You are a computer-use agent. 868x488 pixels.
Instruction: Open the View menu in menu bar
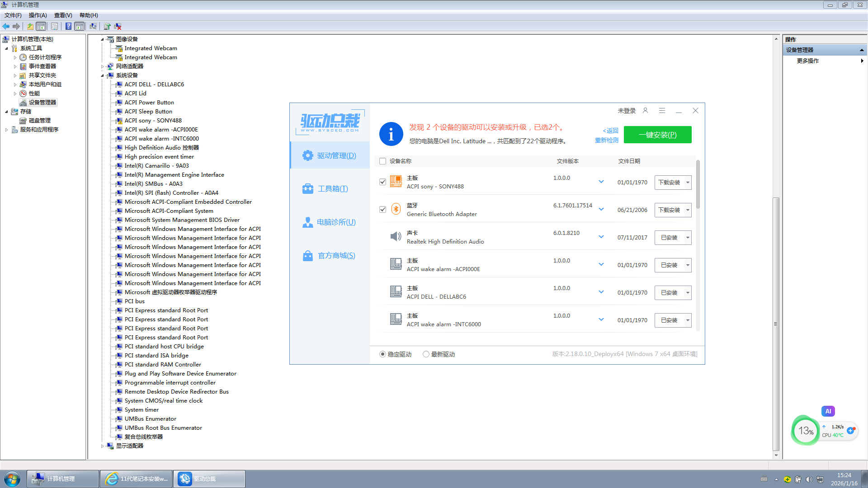point(63,15)
